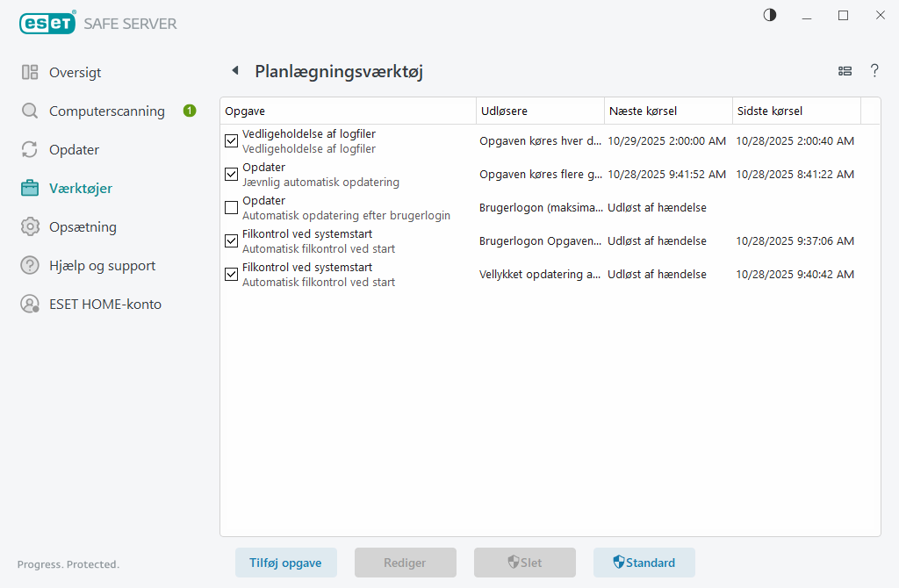Switch list view using the view-mode icon
Screen dimensions: 899x588
(845, 71)
